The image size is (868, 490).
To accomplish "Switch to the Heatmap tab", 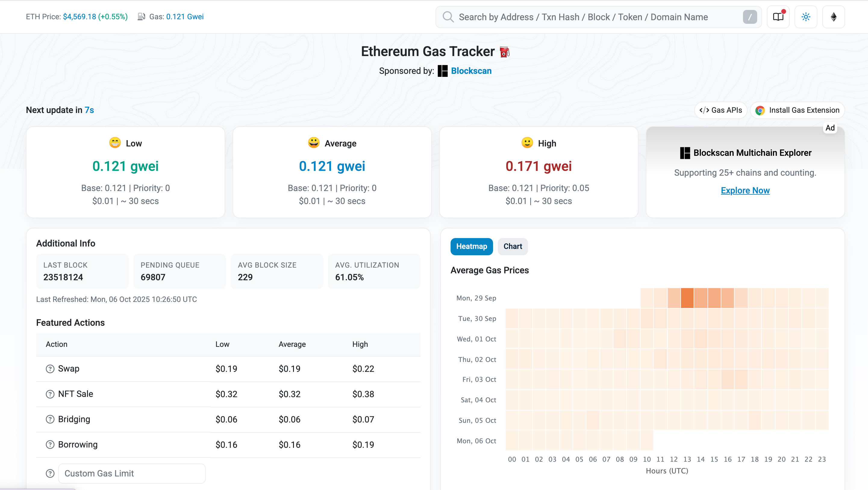I will click(471, 247).
